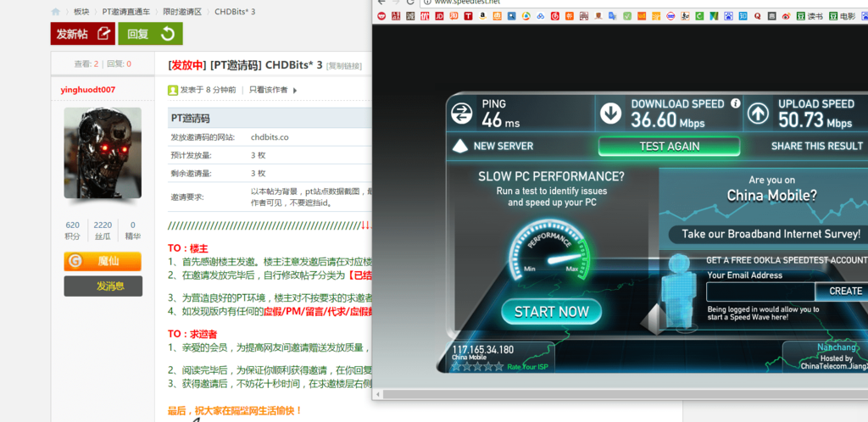Click 回复 reply button
The width and height of the screenshot is (868, 422).
[x=150, y=34]
